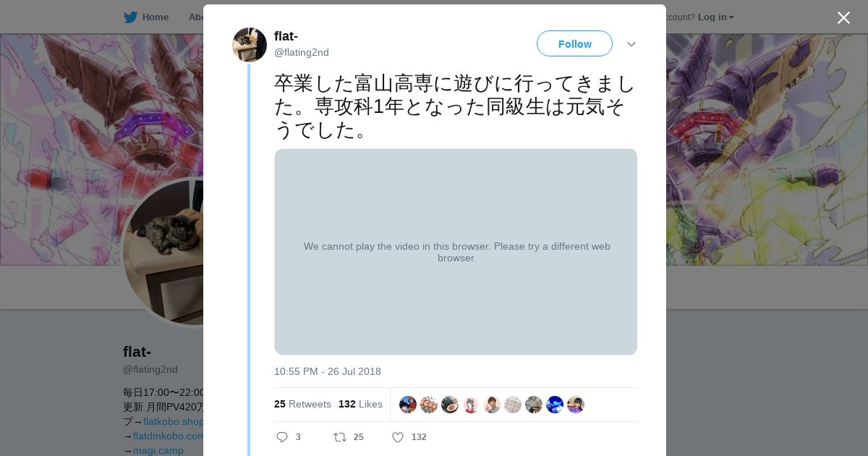Click the fifth liker avatar in the row
868x456 pixels.
pos(492,405)
